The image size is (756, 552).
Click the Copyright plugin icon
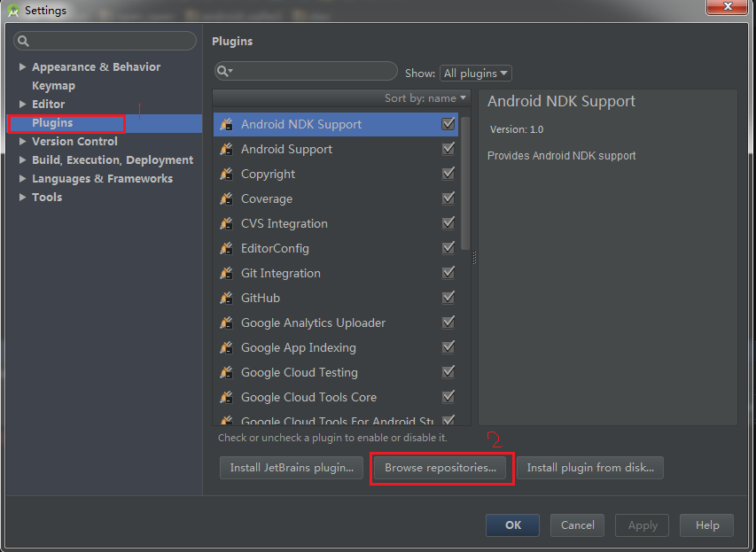tap(226, 174)
